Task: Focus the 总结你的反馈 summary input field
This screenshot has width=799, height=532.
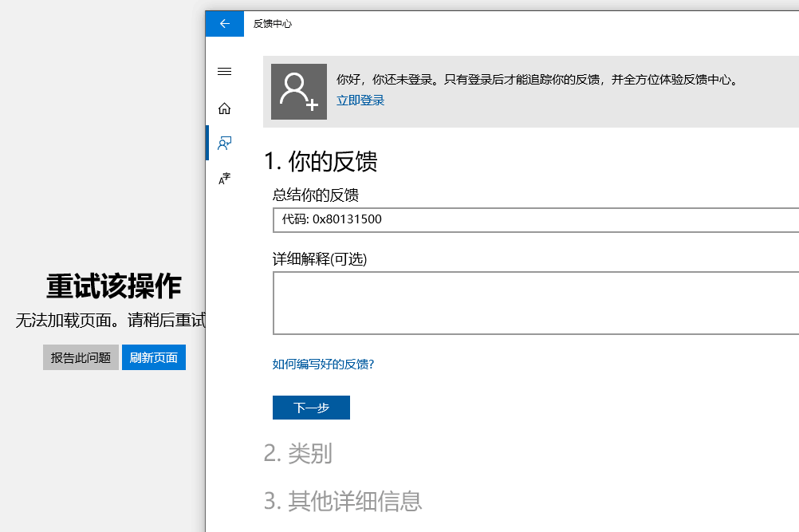Action: (534, 219)
